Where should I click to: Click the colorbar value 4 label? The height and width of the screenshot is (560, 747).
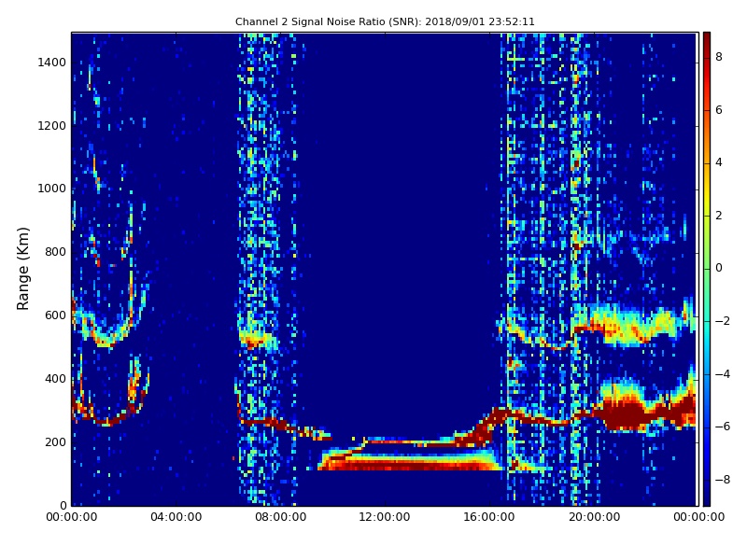719,162
